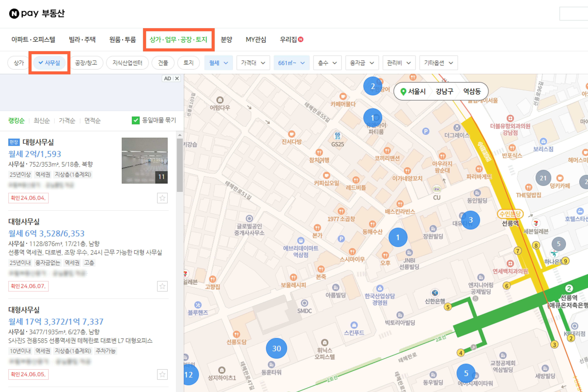Viewport: 588px width, 392px height.
Task: Switch to 아파트·오피스텔 tab
Action: click(33, 40)
